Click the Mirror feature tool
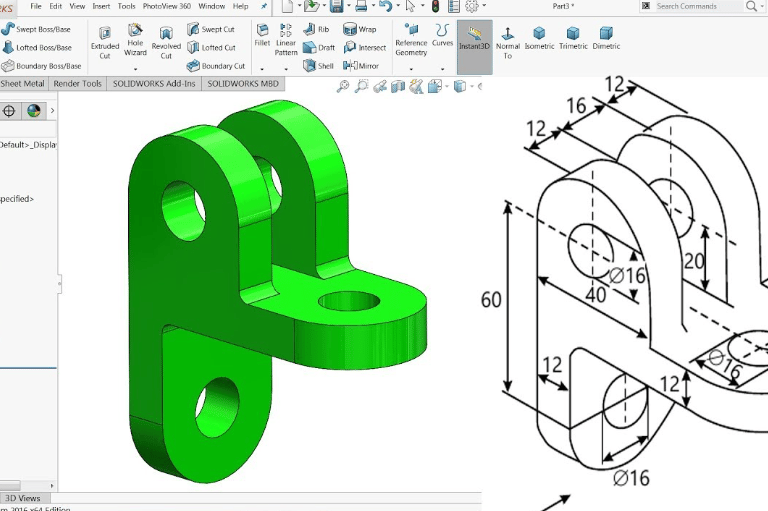The width and height of the screenshot is (768, 511). [x=361, y=66]
